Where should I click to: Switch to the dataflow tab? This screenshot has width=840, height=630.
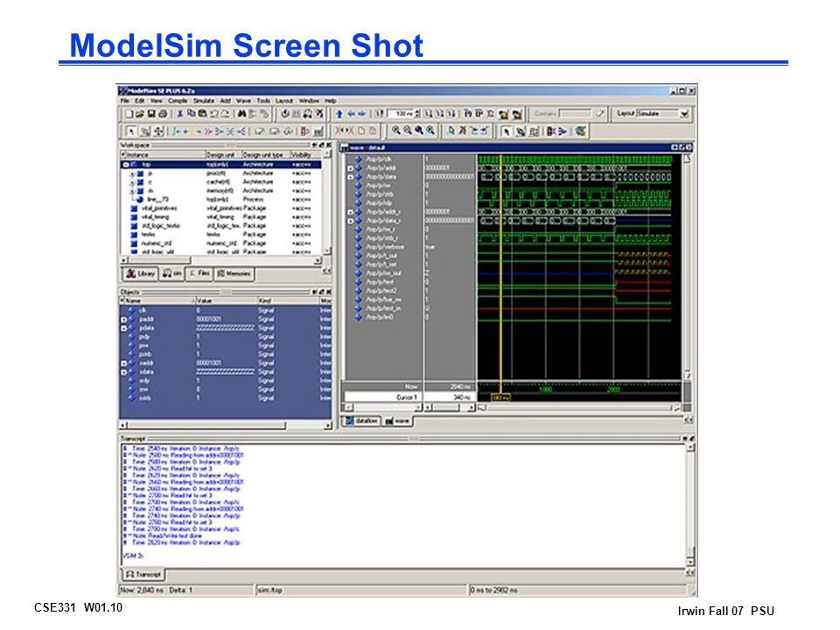(x=361, y=421)
